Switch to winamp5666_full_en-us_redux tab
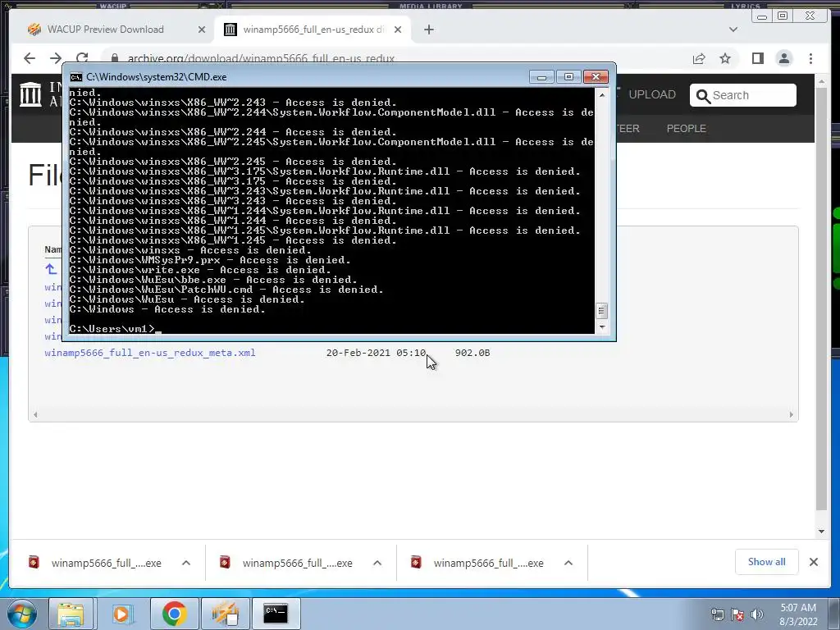 coord(314,30)
